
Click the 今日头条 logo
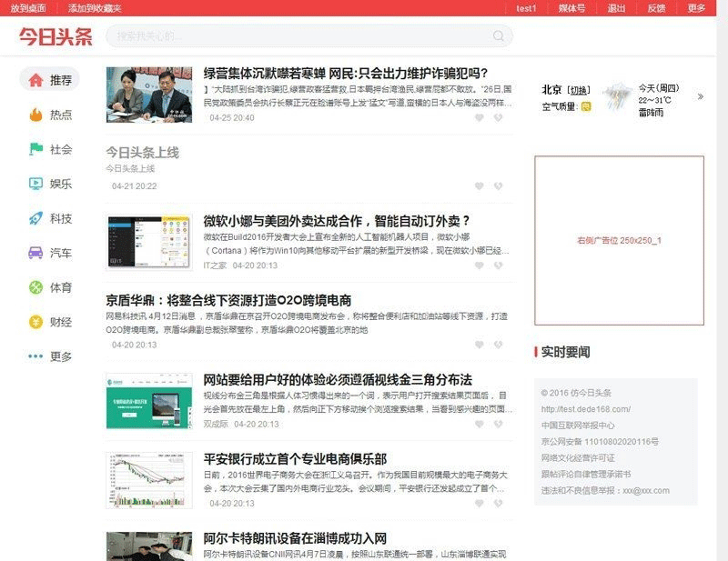coord(56,36)
